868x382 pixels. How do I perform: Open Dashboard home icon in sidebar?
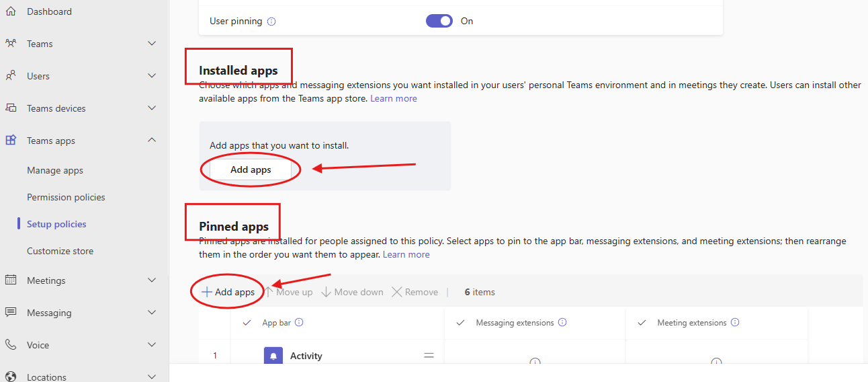[11, 11]
